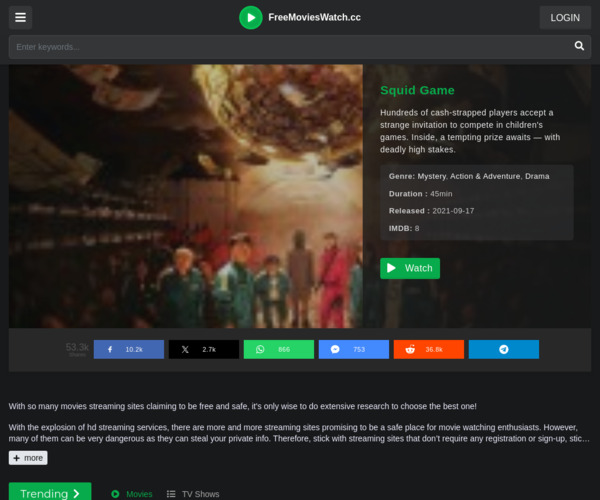
Task: Switch to the Movies tab
Action: 132,494
